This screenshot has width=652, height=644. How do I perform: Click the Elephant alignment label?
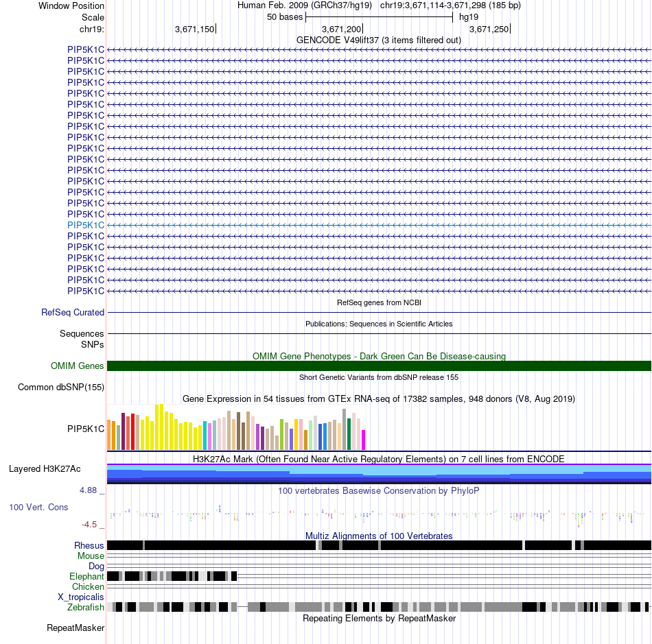[x=86, y=576]
